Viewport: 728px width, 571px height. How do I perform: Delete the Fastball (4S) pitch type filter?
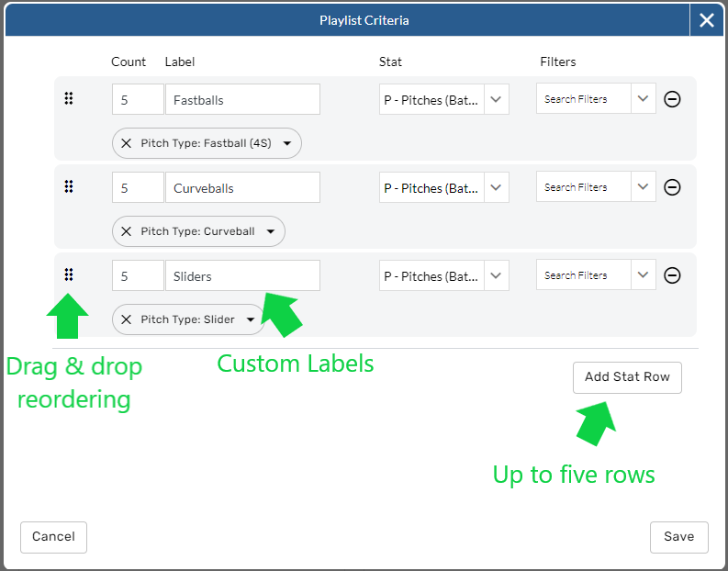(x=127, y=143)
